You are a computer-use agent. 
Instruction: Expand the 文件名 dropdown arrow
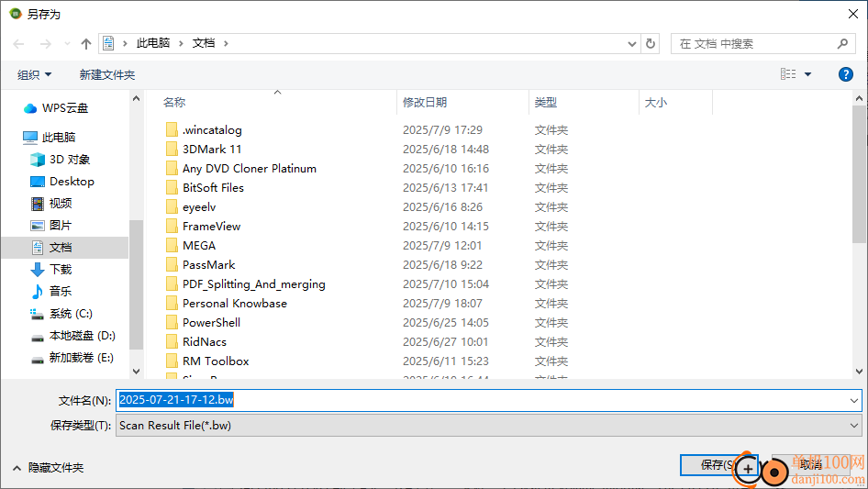[x=853, y=400]
